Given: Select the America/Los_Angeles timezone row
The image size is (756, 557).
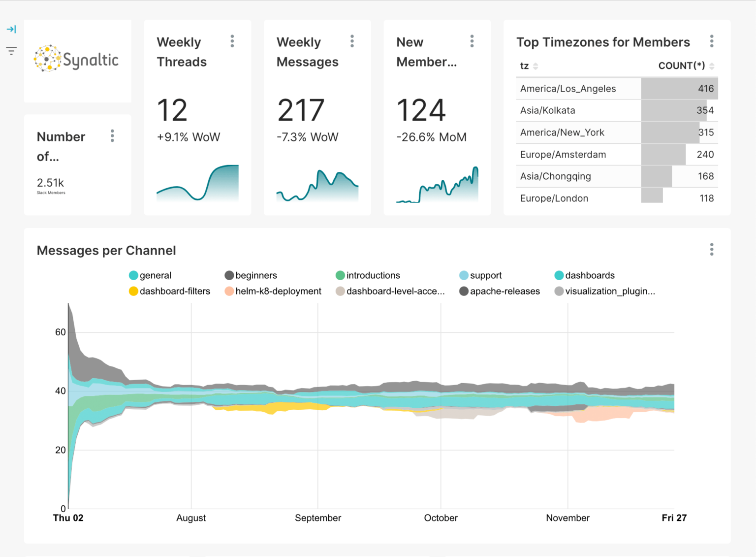Looking at the screenshot, I should point(567,89).
